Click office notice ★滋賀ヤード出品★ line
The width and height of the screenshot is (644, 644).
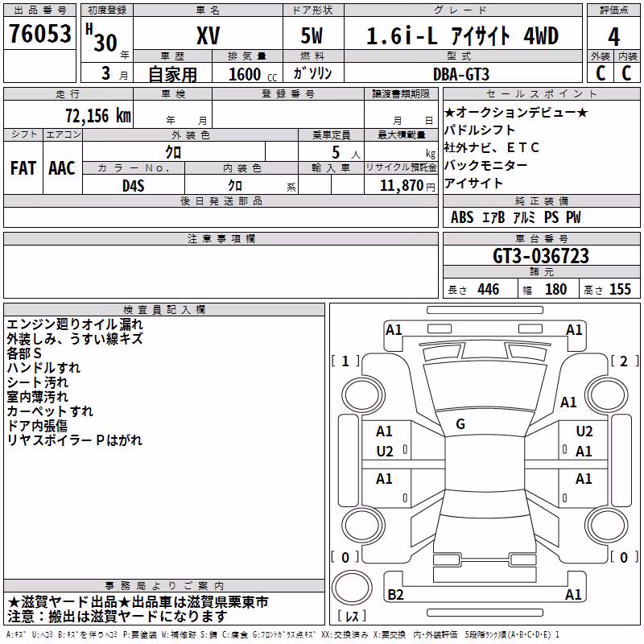[138, 602]
